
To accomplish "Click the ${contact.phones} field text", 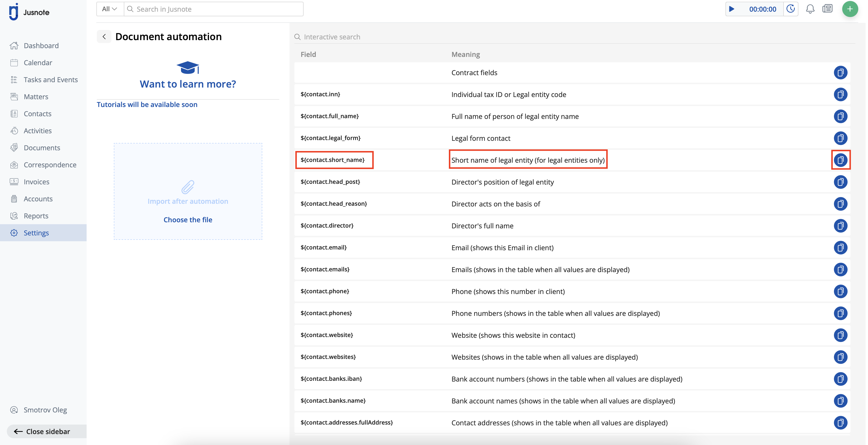I will click(x=326, y=313).
